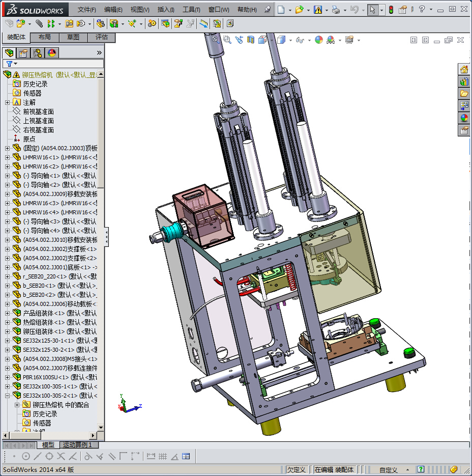Open the 工具(T) menu
472x476 pixels.
(x=191, y=10)
